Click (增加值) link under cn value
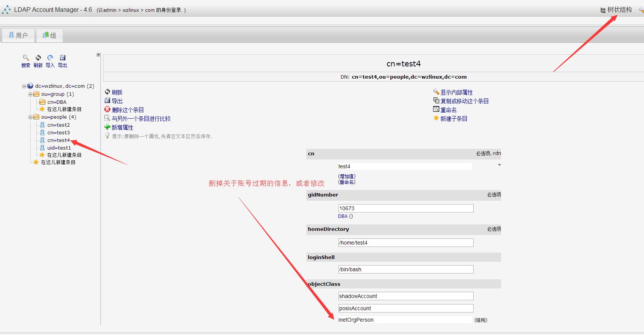This screenshot has height=335, width=644. 347,176
